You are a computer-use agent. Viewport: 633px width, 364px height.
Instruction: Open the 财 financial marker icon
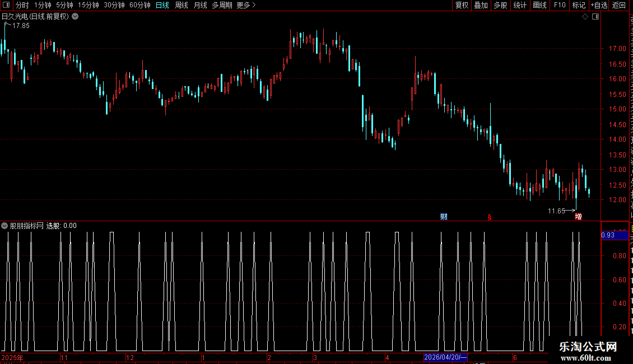point(444,217)
